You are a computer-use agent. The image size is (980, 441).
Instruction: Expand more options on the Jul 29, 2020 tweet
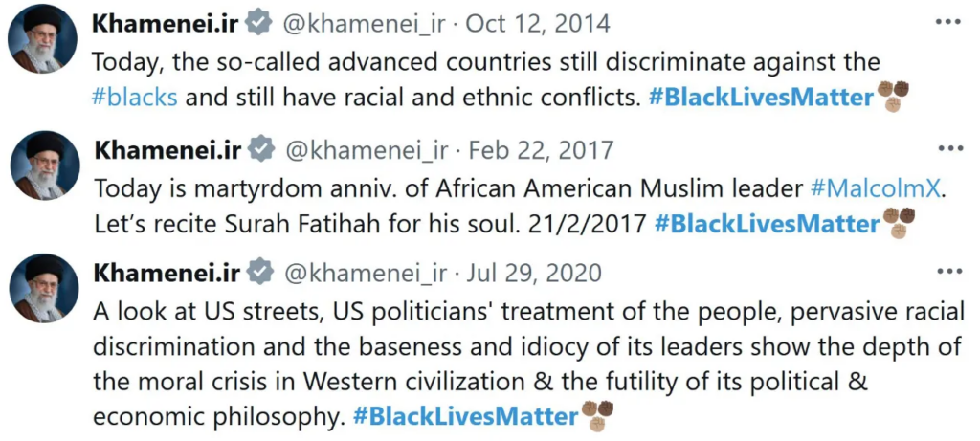click(x=949, y=272)
